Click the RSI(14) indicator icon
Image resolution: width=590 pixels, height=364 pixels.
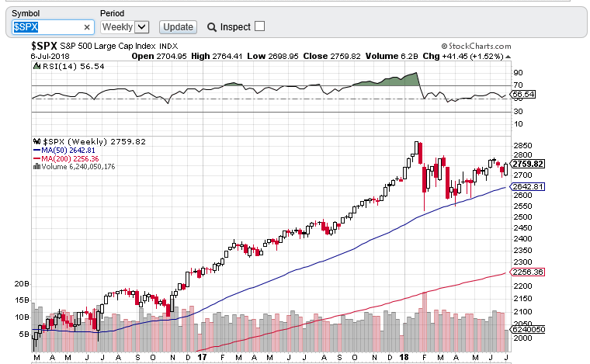coord(37,66)
